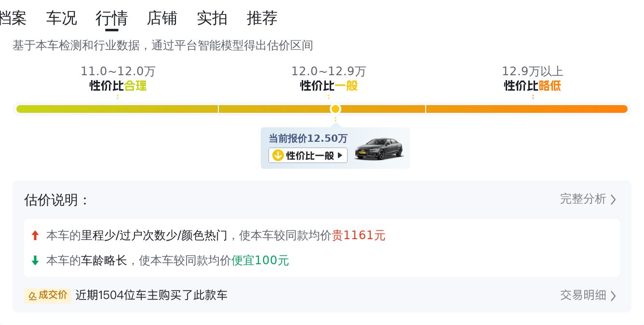Click the red up-arrow price icon
644x325 pixels.
(35, 235)
